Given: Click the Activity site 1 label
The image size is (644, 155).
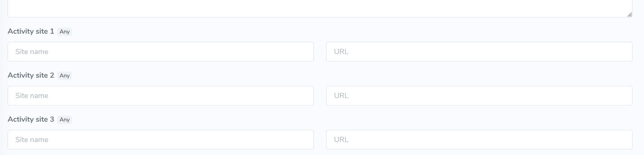Looking at the screenshot, I should [31, 32].
